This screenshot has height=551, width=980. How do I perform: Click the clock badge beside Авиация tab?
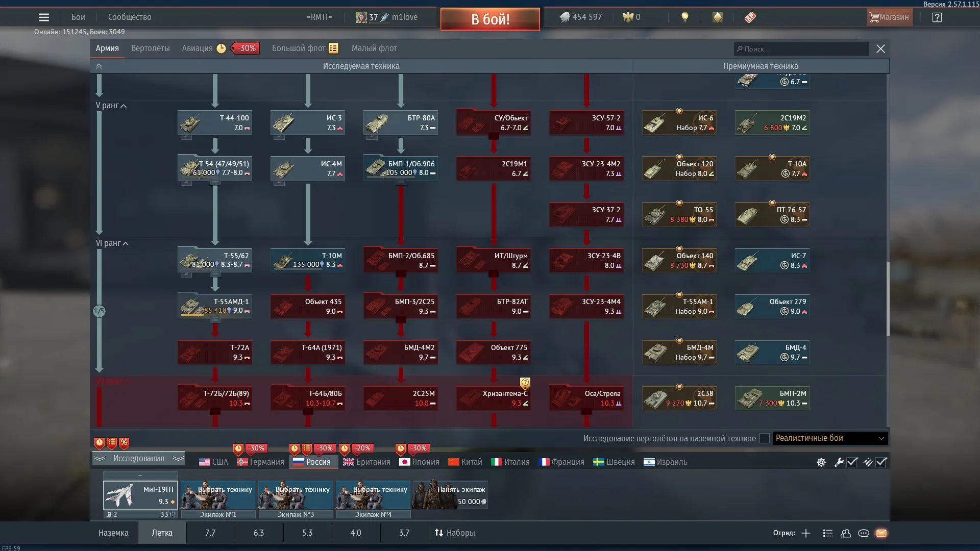(221, 48)
